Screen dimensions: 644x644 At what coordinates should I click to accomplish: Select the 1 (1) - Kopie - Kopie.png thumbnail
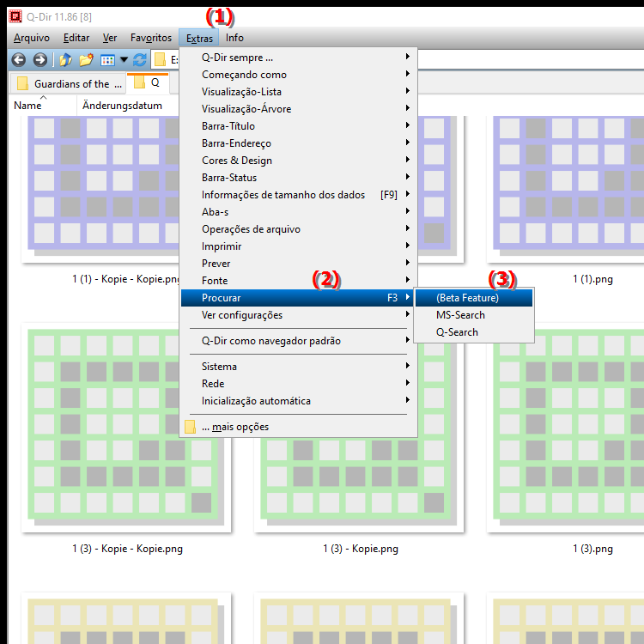tap(100, 189)
